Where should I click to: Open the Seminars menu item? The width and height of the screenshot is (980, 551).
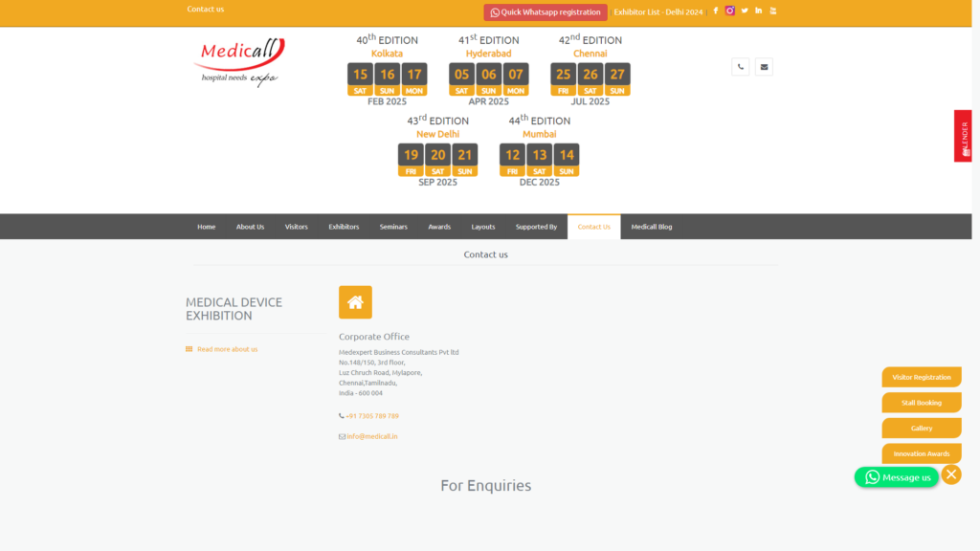393,227
